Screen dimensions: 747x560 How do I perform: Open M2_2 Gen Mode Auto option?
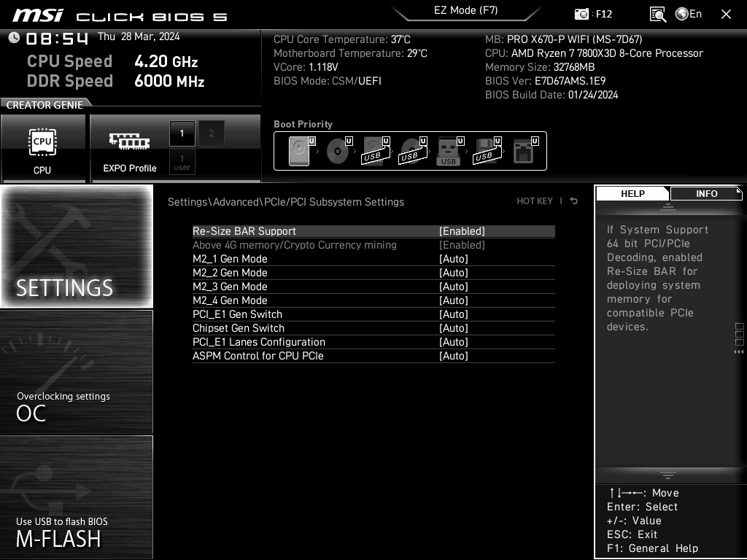click(x=454, y=273)
